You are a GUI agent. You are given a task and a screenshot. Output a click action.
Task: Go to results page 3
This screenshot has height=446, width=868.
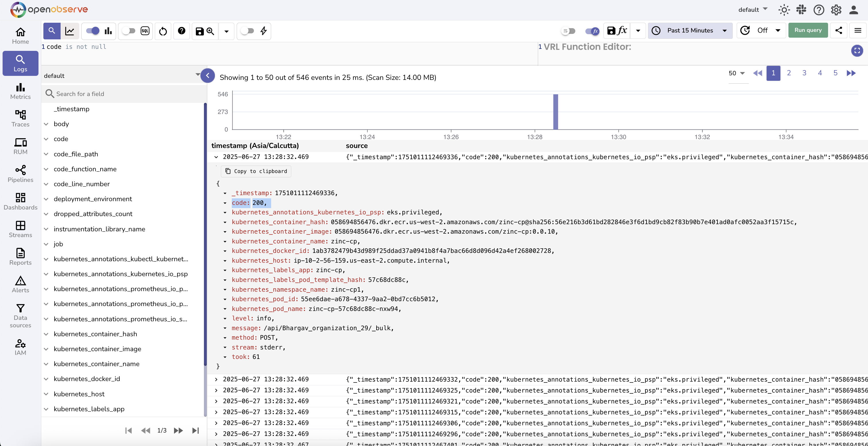pos(804,73)
